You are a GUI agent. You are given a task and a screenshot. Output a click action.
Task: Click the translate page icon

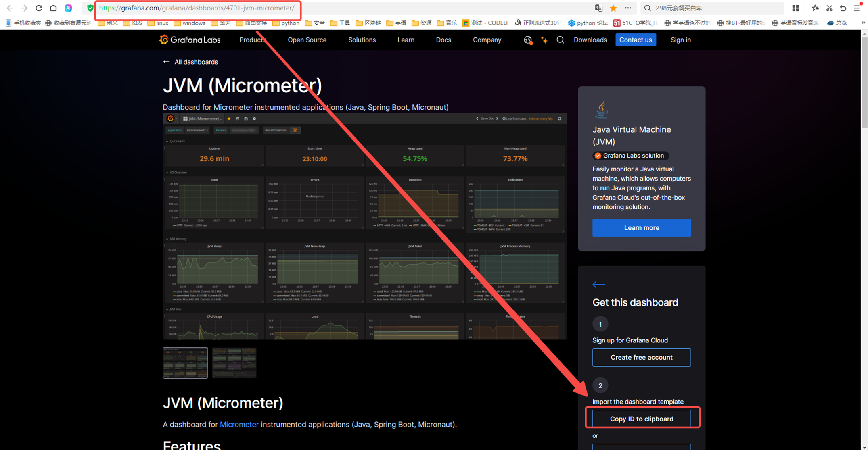click(x=599, y=8)
